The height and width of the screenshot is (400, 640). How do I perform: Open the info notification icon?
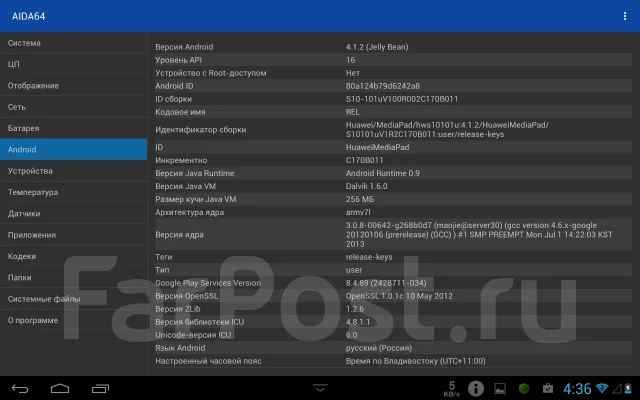476,389
